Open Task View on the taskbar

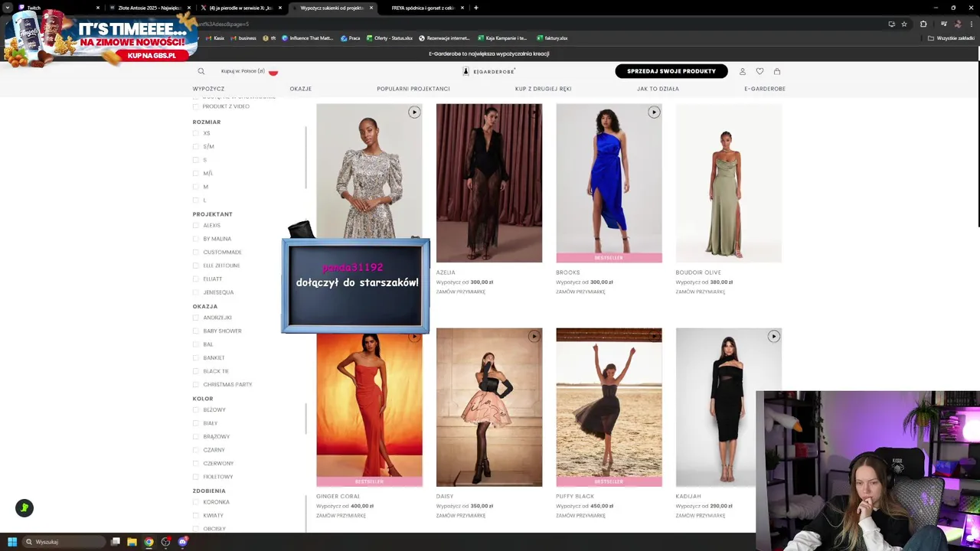[116, 542]
